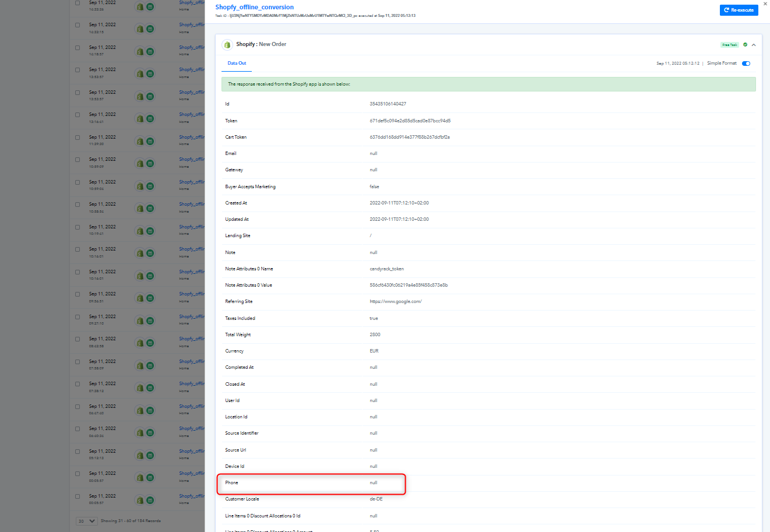Click the Re-execute button
The height and width of the screenshot is (532, 770).
[739, 10]
